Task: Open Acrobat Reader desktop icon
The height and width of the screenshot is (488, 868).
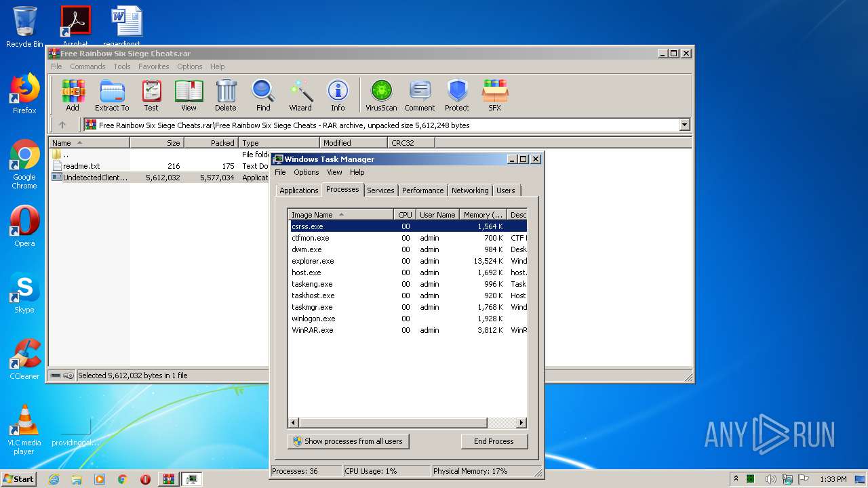Action: point(76,26)
